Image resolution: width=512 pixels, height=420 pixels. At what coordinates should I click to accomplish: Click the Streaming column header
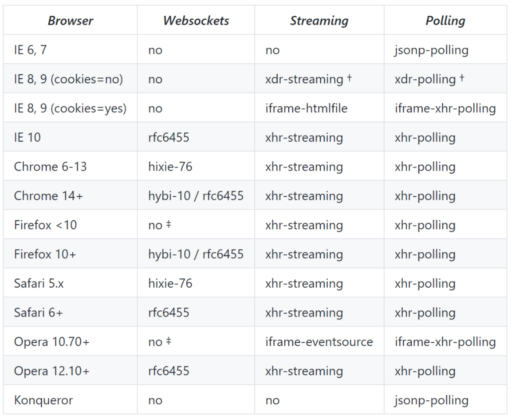319,21
